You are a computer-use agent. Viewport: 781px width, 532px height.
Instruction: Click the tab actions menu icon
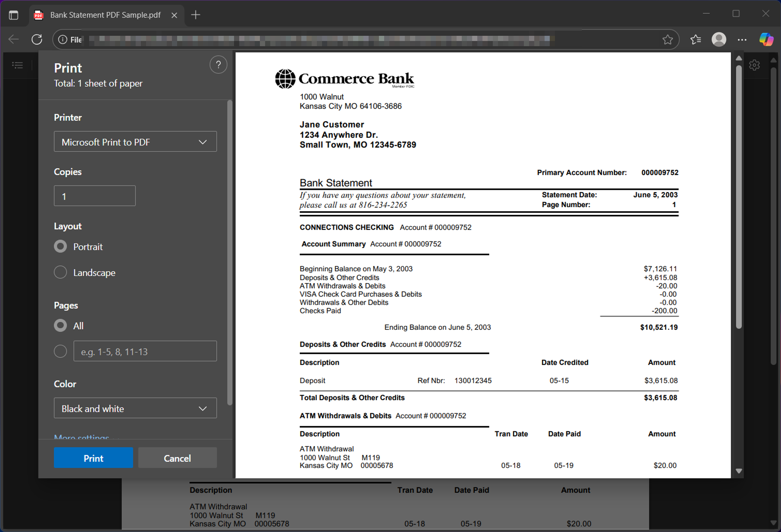click(x=13, y=15)
